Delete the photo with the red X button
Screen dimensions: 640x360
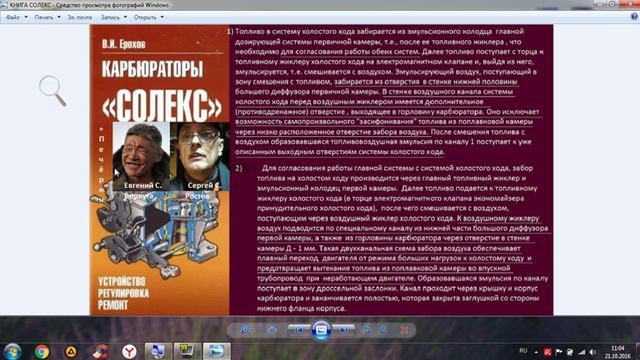[x=404, y=330]
